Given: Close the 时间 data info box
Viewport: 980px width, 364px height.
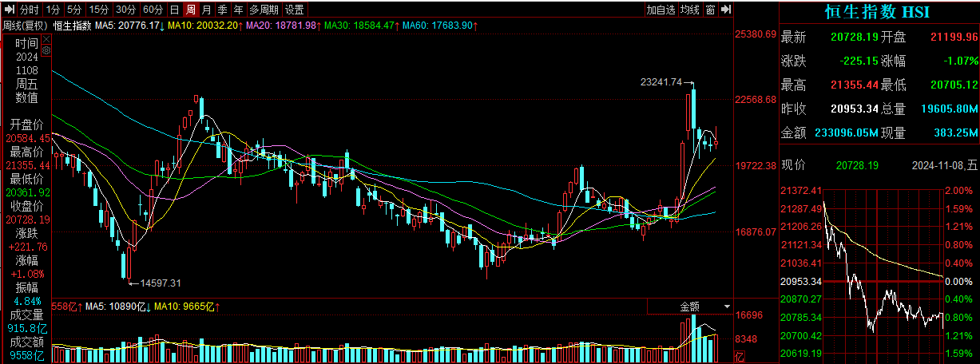Looking at the screenshot, I should [45, 39].
